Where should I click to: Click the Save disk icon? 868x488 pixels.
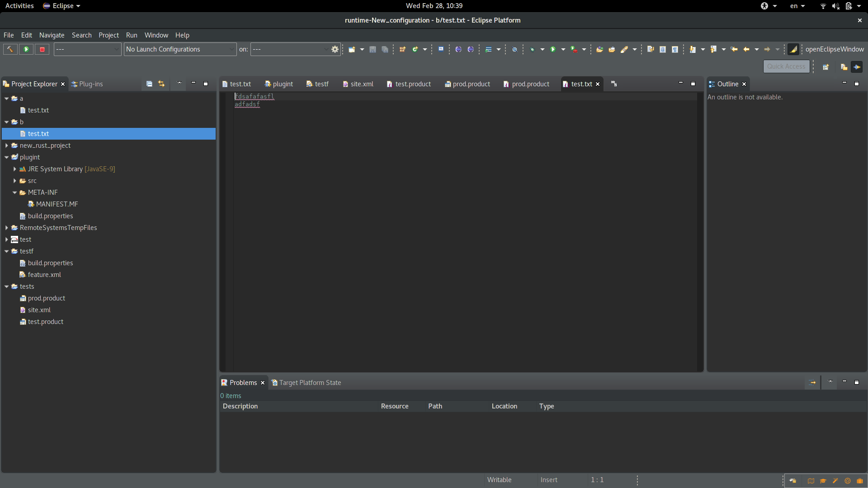pyautogui.click(x=373, y=49)
